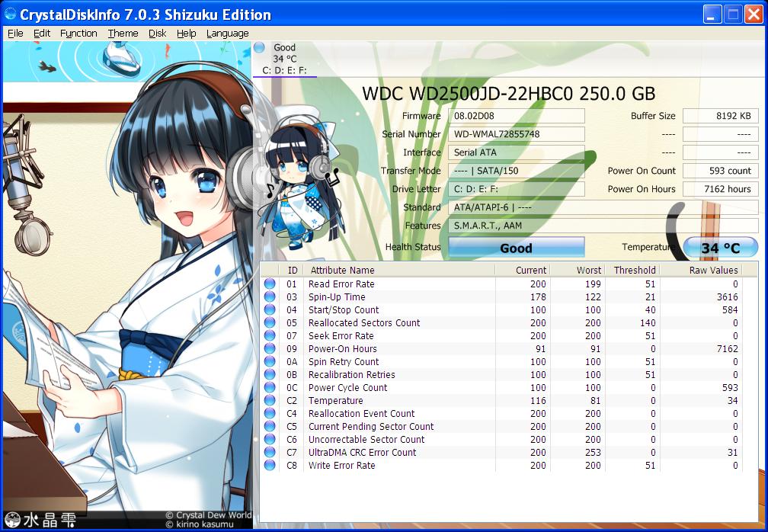Click the Power On Hours field 7162 hours

pos(720,189)
